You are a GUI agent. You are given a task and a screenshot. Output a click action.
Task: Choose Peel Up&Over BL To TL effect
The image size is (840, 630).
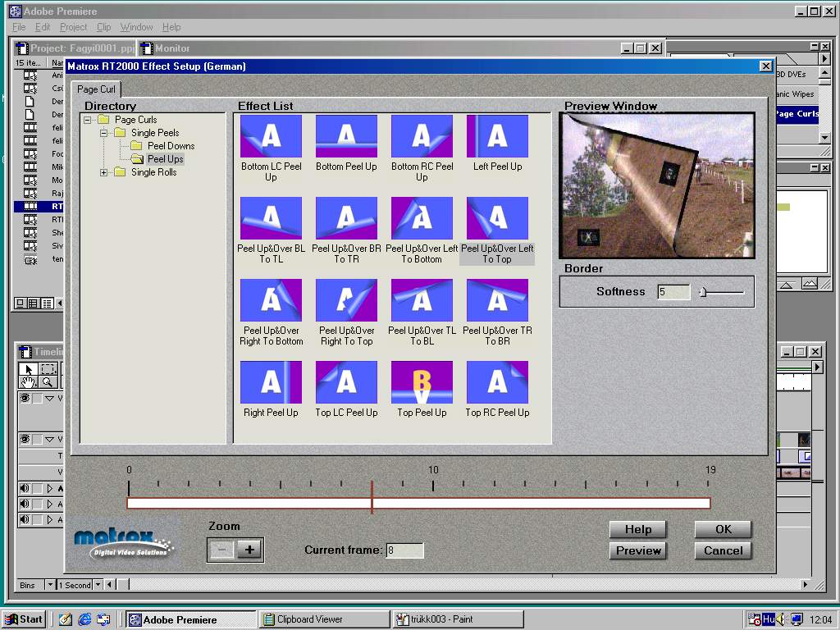pyautogui.click(x=271, y=218)
